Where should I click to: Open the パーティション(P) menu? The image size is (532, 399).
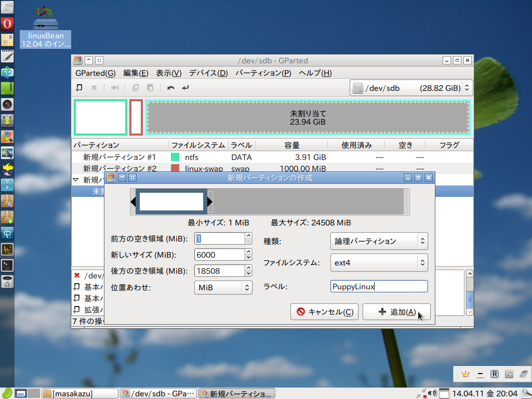click(263, 73)
